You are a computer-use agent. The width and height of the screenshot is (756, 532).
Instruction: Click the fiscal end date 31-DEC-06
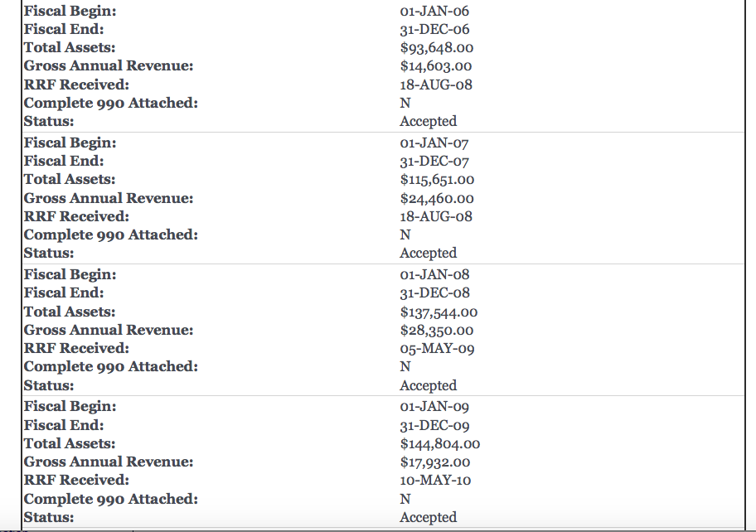(434, 30)
